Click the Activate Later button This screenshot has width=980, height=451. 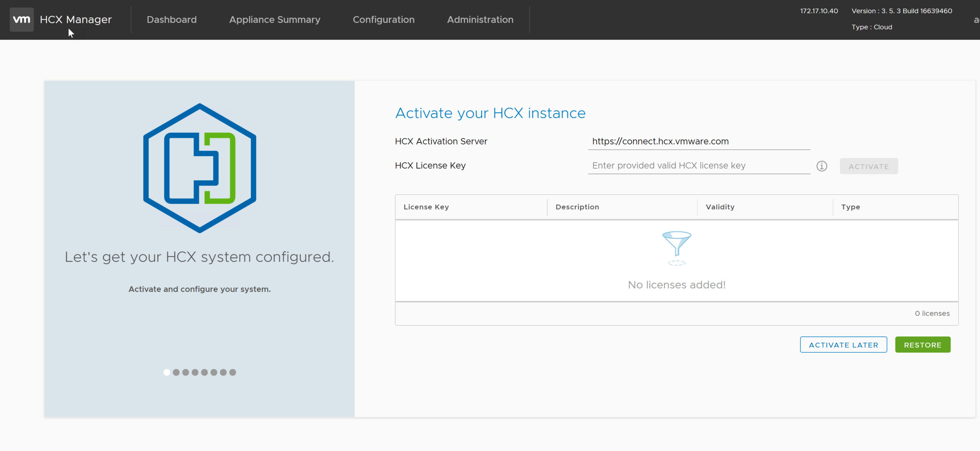[x=843, y=345]
